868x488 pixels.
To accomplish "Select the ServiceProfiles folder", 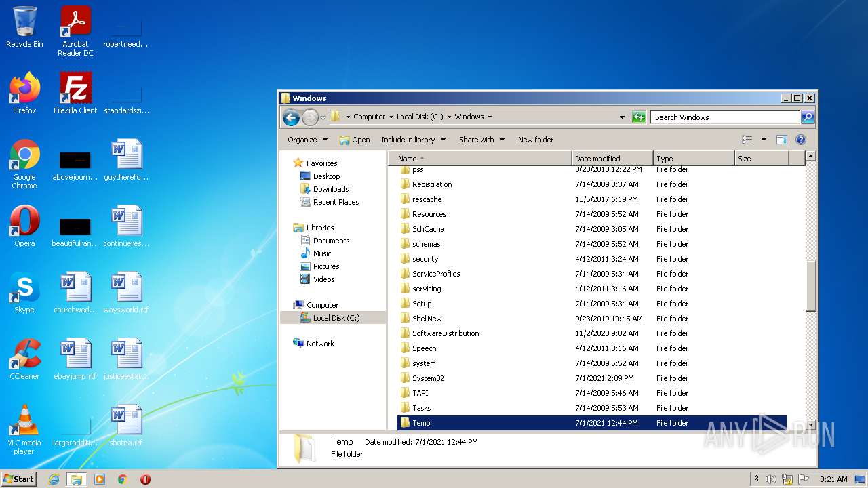I will [436, 274].
